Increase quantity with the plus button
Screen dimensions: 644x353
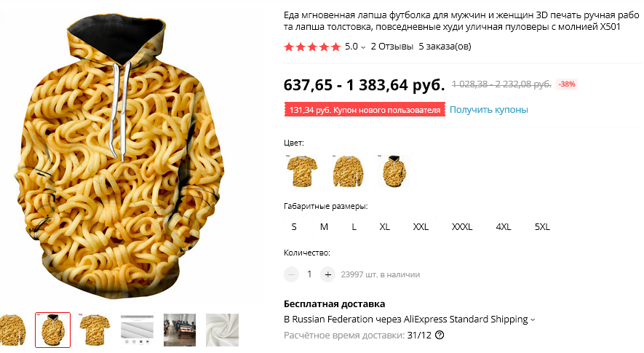pos(327,274)
